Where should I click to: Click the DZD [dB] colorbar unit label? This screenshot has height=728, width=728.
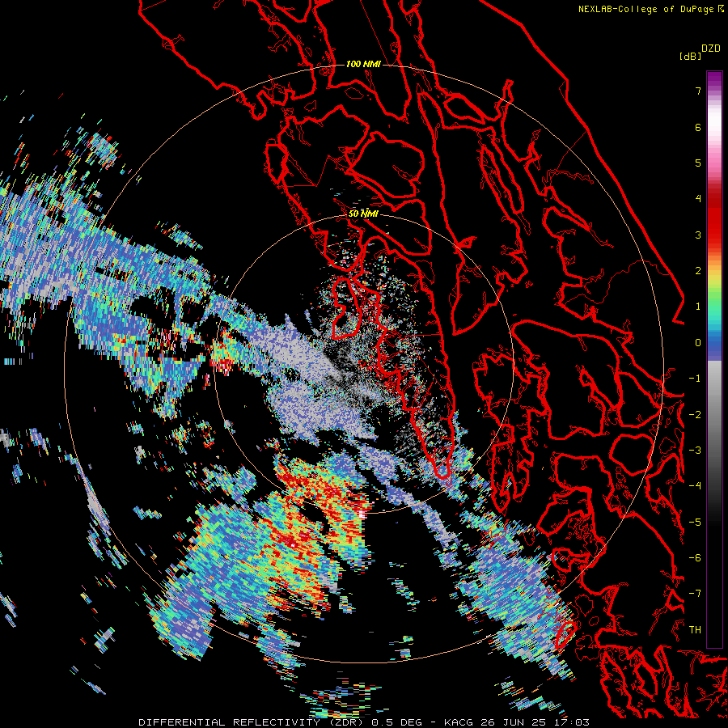[x=700, y=52]
